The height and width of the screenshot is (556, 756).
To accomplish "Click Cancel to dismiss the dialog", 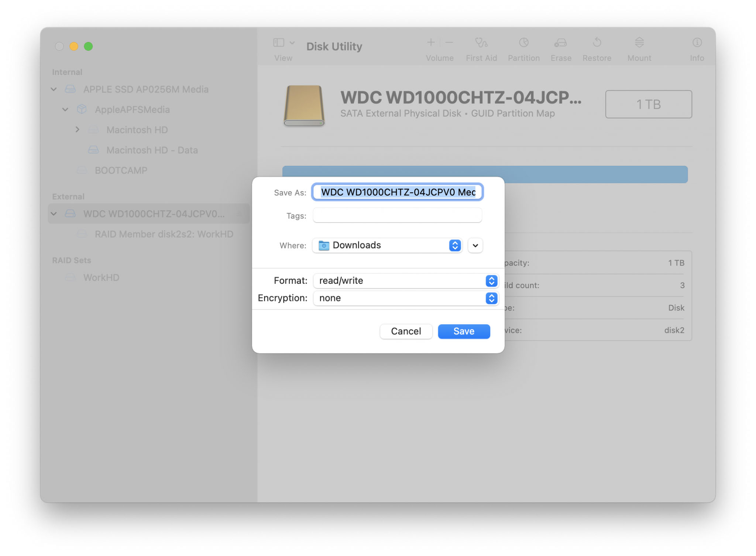I will (x=406, y=331).
